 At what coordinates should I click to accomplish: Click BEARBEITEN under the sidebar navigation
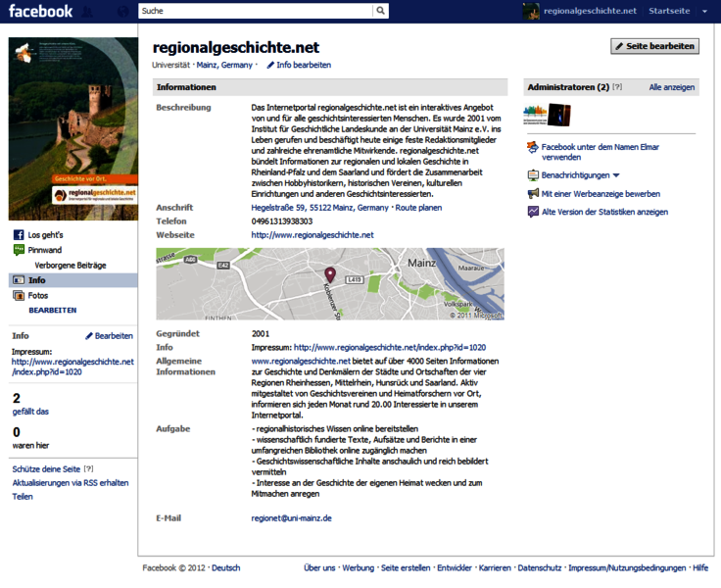[x=53, y=311]
